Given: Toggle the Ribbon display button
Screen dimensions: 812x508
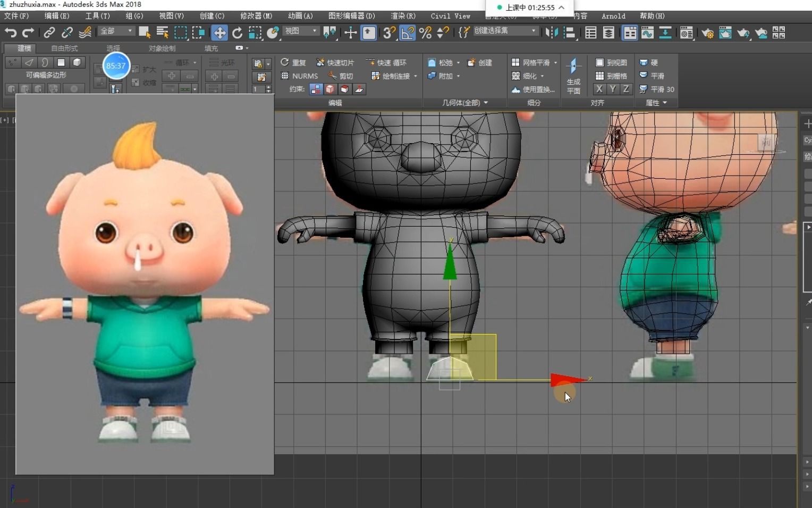Looking at the screenshot, I should point(630,33).
